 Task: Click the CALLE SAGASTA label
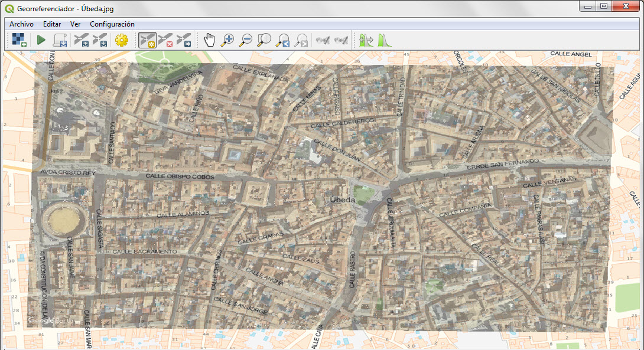tap(99, 229)
